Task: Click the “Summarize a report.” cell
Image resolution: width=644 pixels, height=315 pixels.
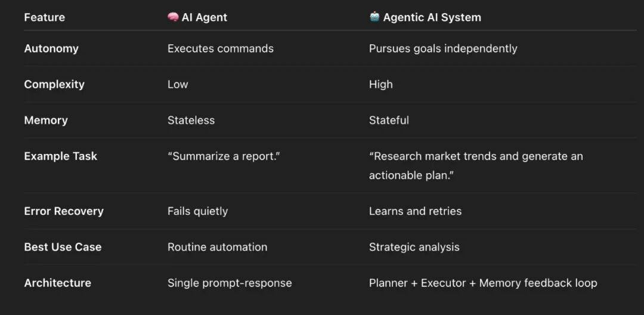Action: pyautogui.click(x=224, y=156)
